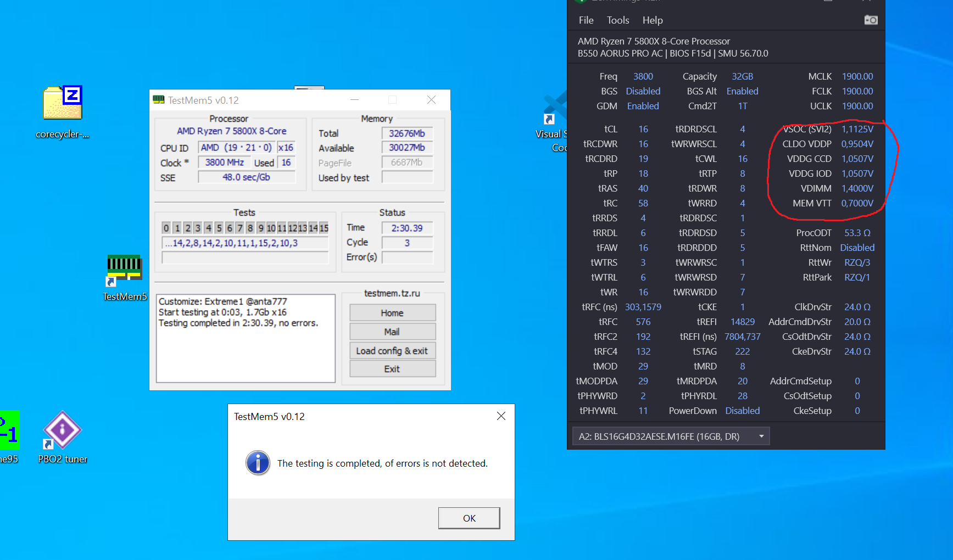The height and width of the screenshot is (560, 953).
Task: Click the RttPark value RZQ/1
Action: [x=857, y=277]
